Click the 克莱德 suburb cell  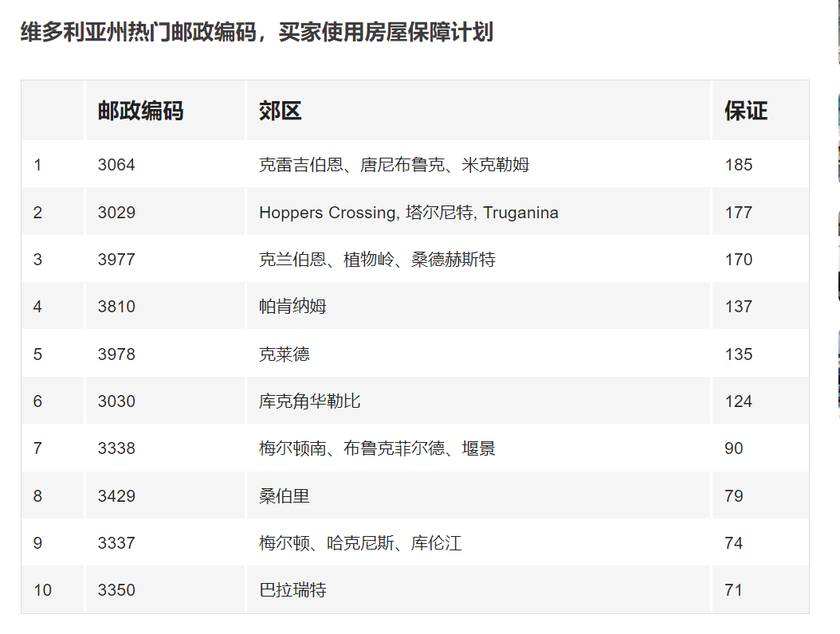click(x=285, y=354)
